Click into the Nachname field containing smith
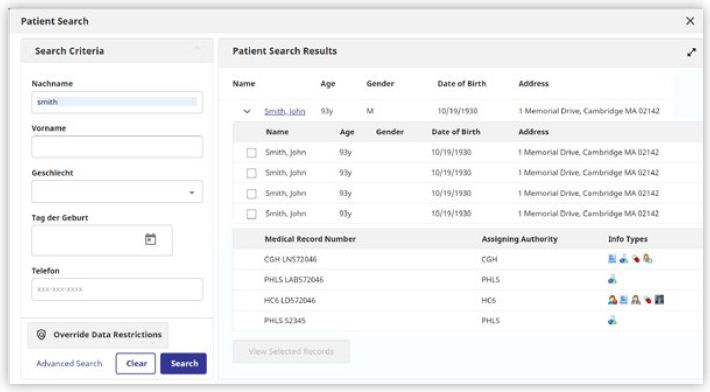710x392 pixels. [117, 102]
